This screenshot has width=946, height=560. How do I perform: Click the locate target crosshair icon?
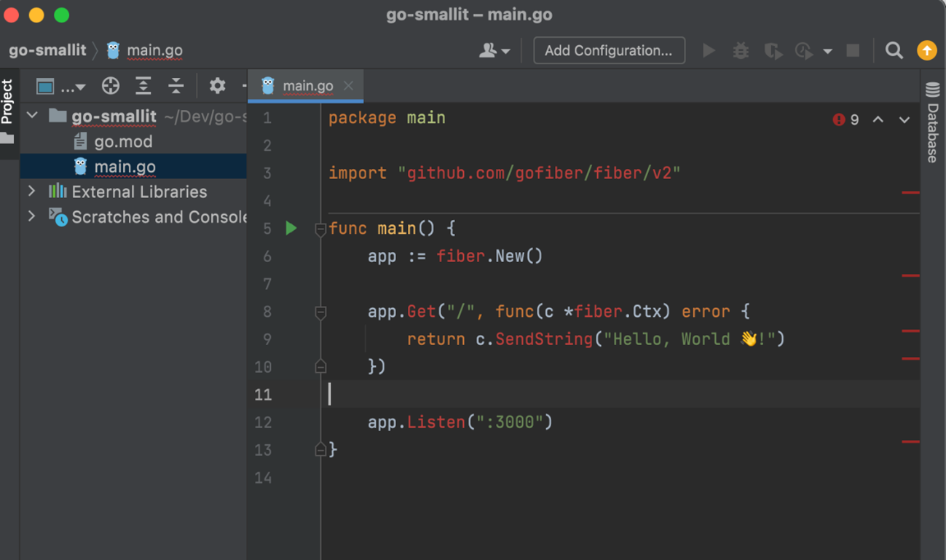click(x=111, y=86)
